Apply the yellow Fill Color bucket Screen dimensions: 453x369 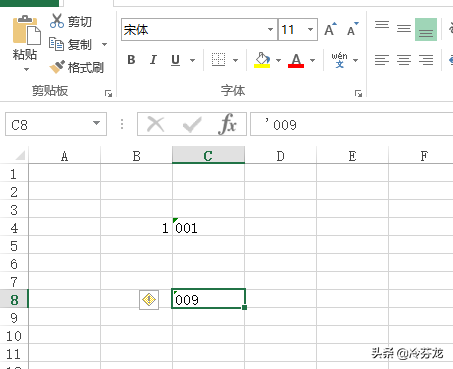point(262,60)
